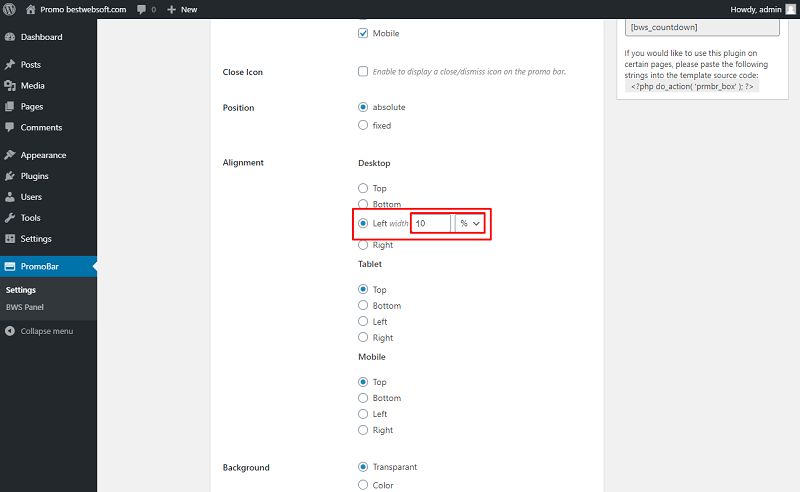Click Collapse menu link

tap(46, 331)
